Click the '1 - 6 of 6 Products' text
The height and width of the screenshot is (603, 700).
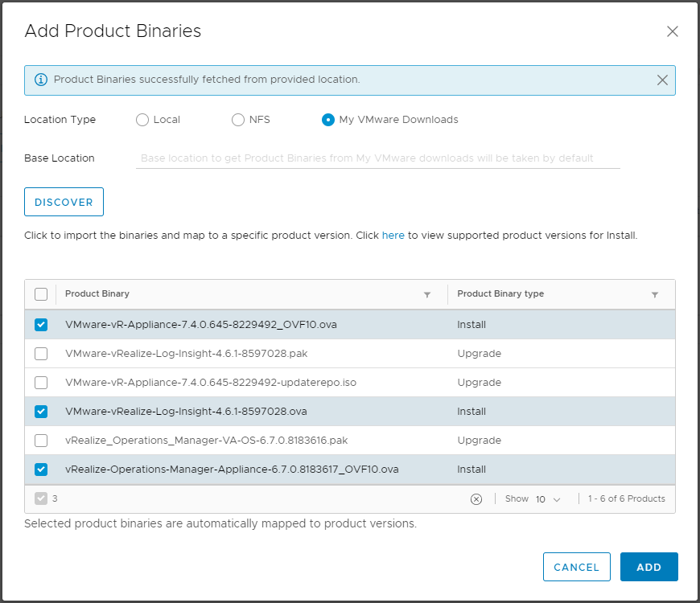(x=626, y=498)
